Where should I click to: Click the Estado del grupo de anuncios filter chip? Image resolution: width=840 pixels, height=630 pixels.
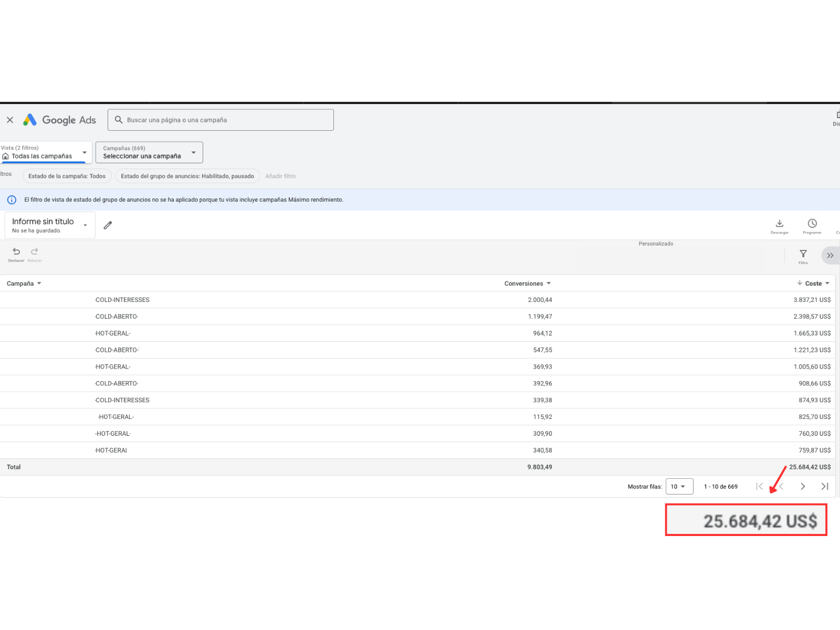pyautogui.click(x=187, y=176)
